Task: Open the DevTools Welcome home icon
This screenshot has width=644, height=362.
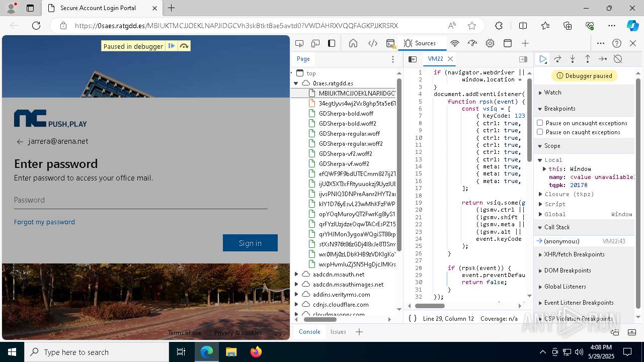Action: click(353, 43)
